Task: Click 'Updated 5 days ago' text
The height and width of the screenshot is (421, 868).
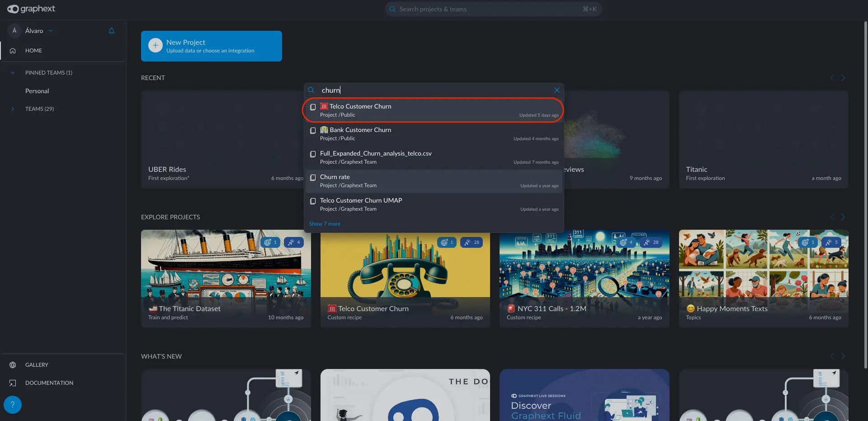Action: click(539, 115)
